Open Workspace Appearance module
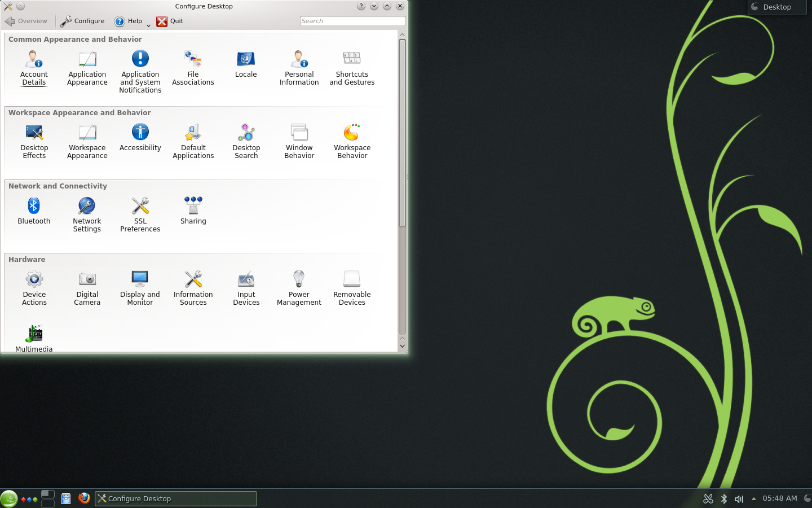The image size is (812, 508). [x=87, y=141]
